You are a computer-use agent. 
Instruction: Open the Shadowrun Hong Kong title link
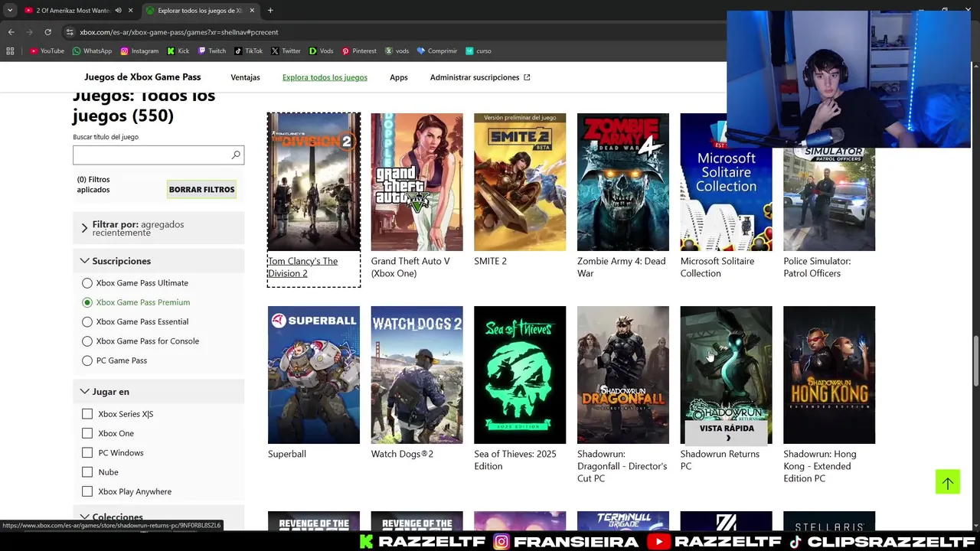point(820,466)
